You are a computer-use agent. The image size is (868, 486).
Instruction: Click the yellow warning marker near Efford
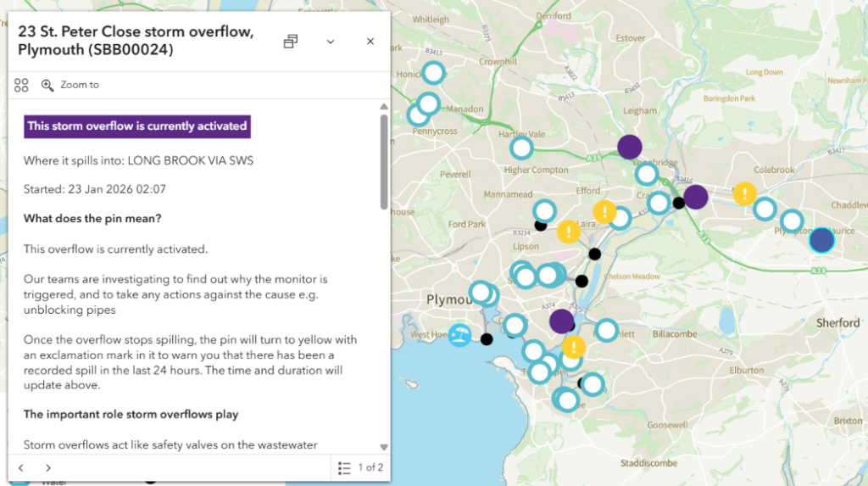click(604, 212)
